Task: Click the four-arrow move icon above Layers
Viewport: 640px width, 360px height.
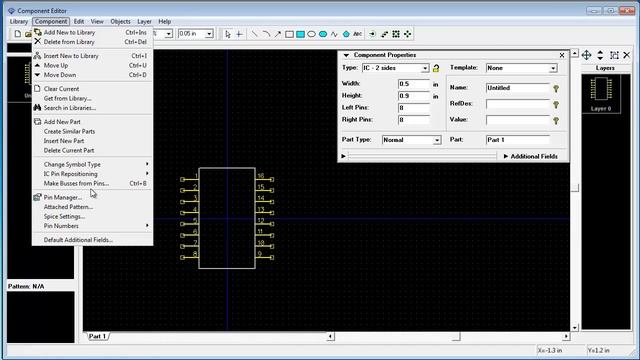Action: [586, 55]
